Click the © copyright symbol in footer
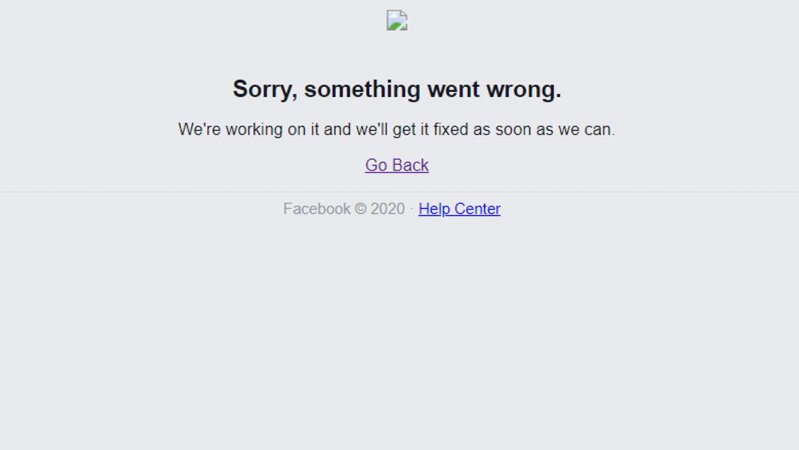Image resolution: width=799 pixels, height=450 pixels. pyautogui.click(x=360, y=209)
